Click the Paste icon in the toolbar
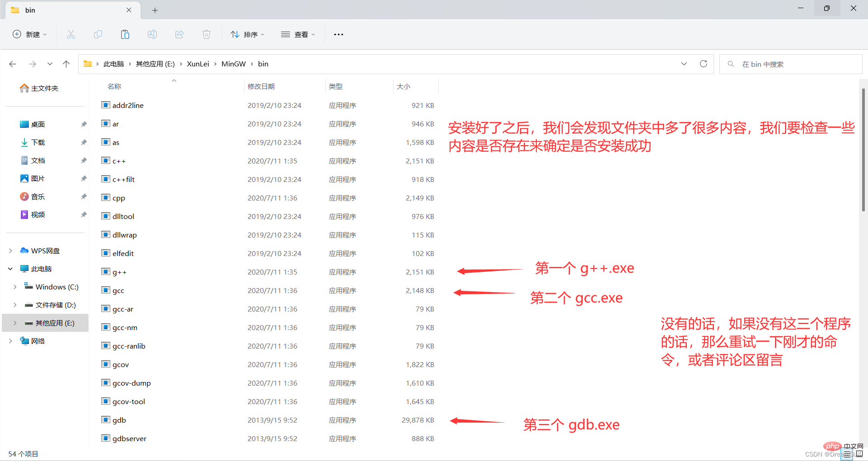The width and height of the screenshot is (868, 461). coord(125,34)
